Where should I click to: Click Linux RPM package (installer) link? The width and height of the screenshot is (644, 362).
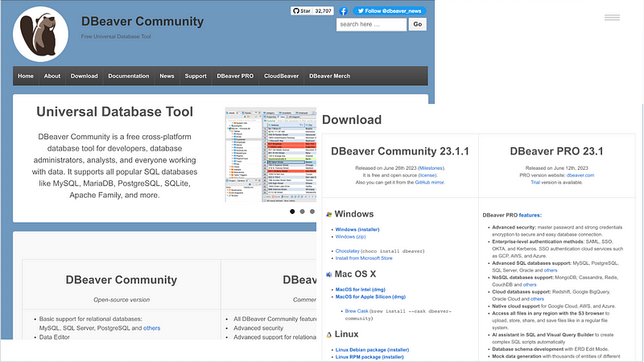pyautogui.click(x=369, y=357)
